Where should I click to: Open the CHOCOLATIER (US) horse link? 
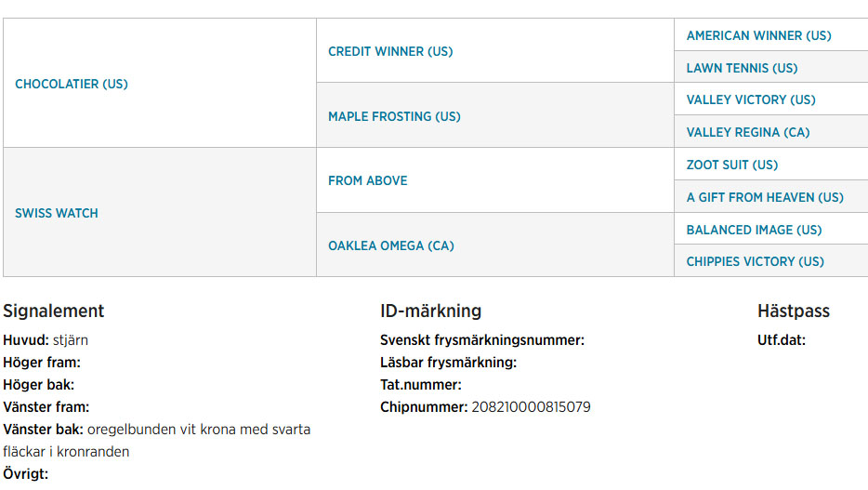[x=72, y=85]
